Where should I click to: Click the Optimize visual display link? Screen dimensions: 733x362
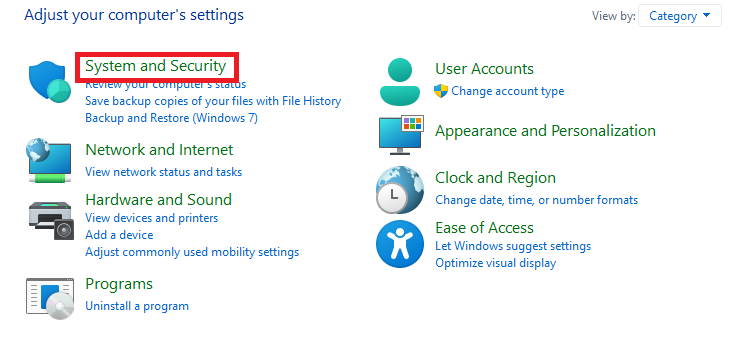[496, 263]
